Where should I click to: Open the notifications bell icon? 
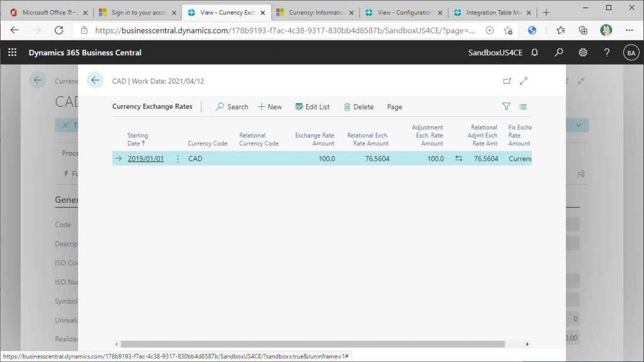535,53
